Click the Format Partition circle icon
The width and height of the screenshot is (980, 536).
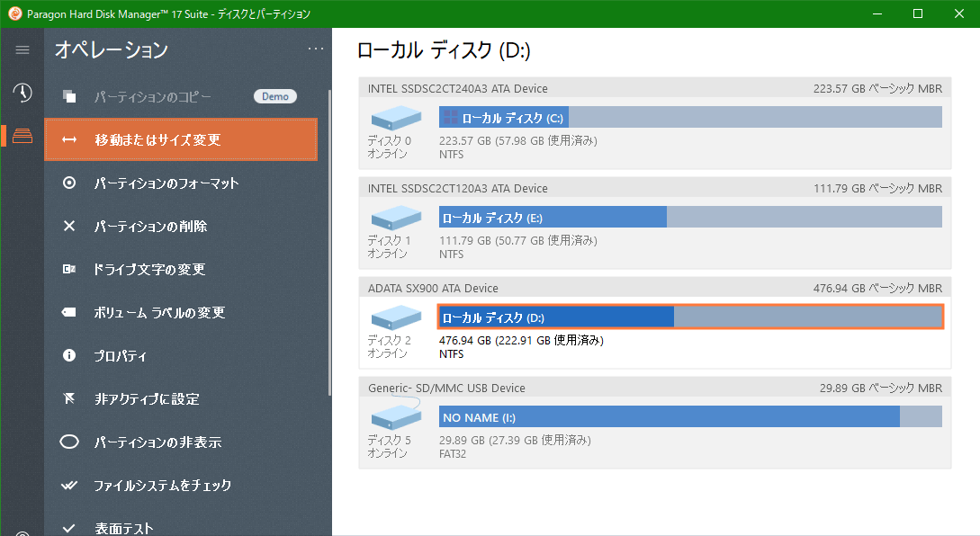point(69,183)
